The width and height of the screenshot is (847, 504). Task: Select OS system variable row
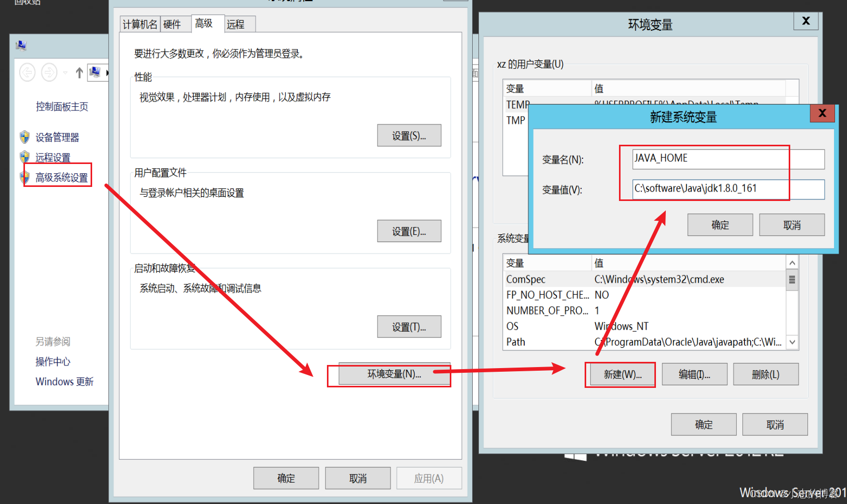(644, 326)
